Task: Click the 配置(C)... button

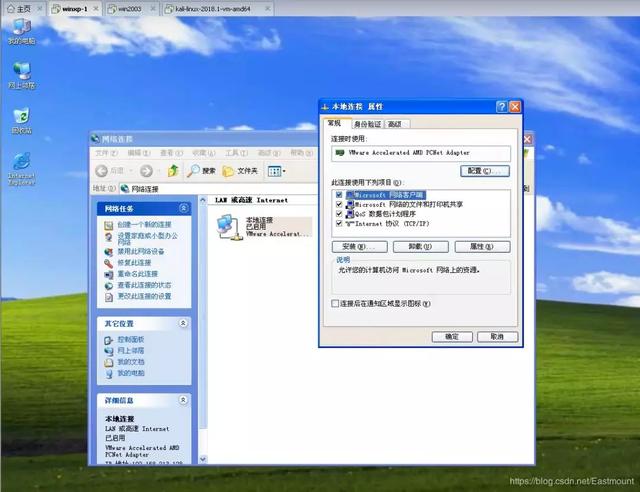Action: [x=484, y=171]
